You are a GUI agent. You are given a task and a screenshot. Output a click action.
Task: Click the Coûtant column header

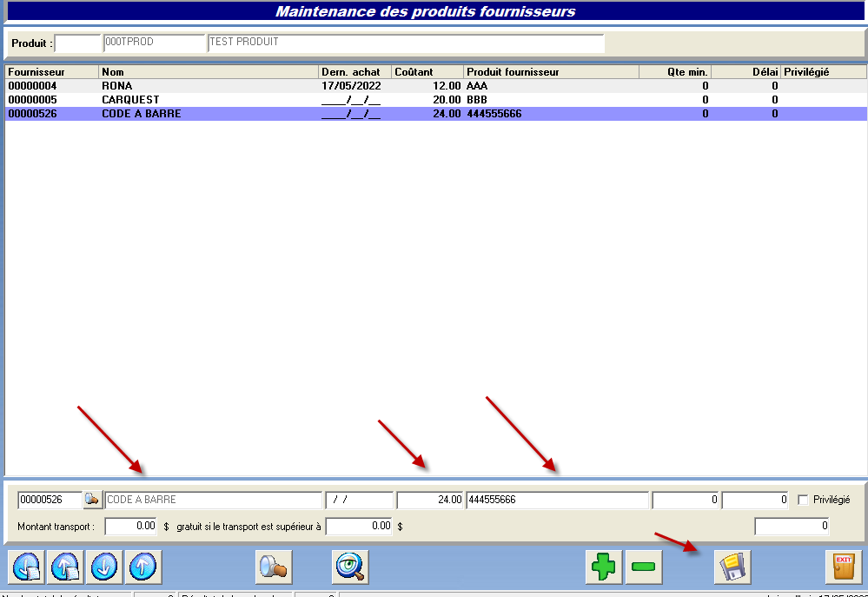click(427, 72)
